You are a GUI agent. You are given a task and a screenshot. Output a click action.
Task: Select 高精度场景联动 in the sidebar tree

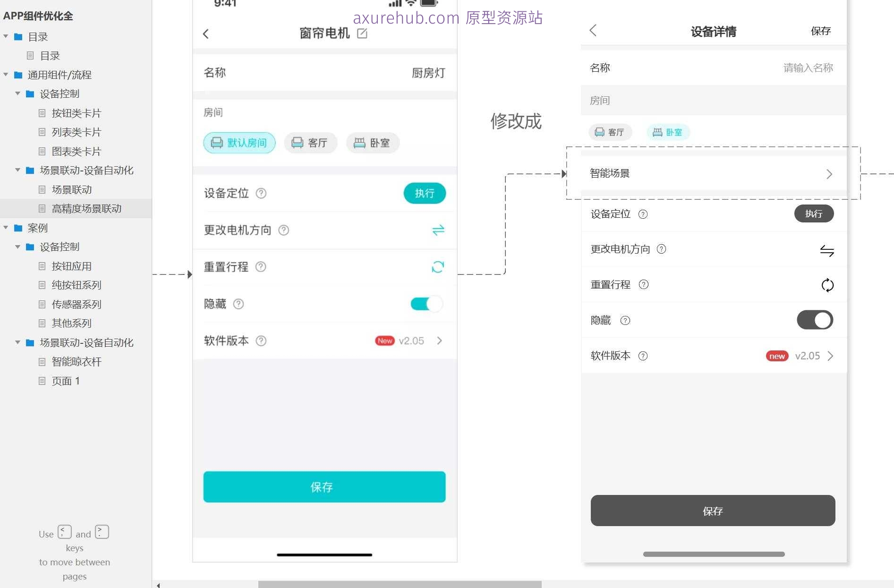tap(86, 208)
